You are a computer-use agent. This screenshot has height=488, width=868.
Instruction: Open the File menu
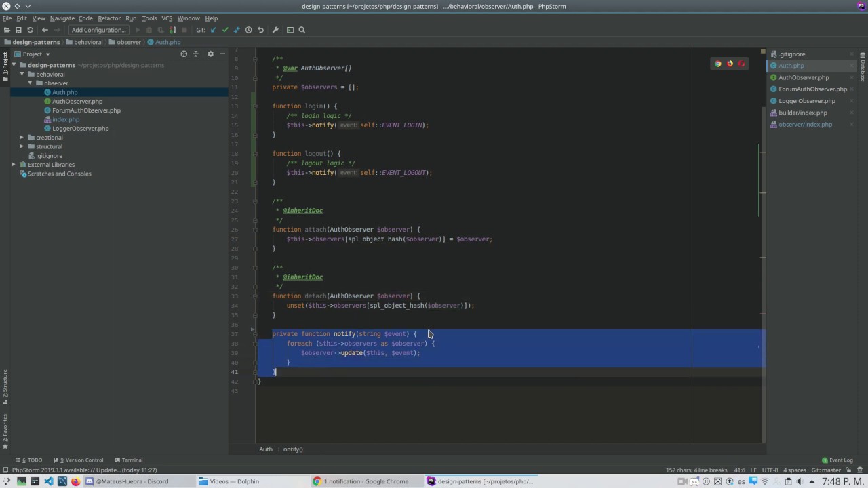[7, 18]
